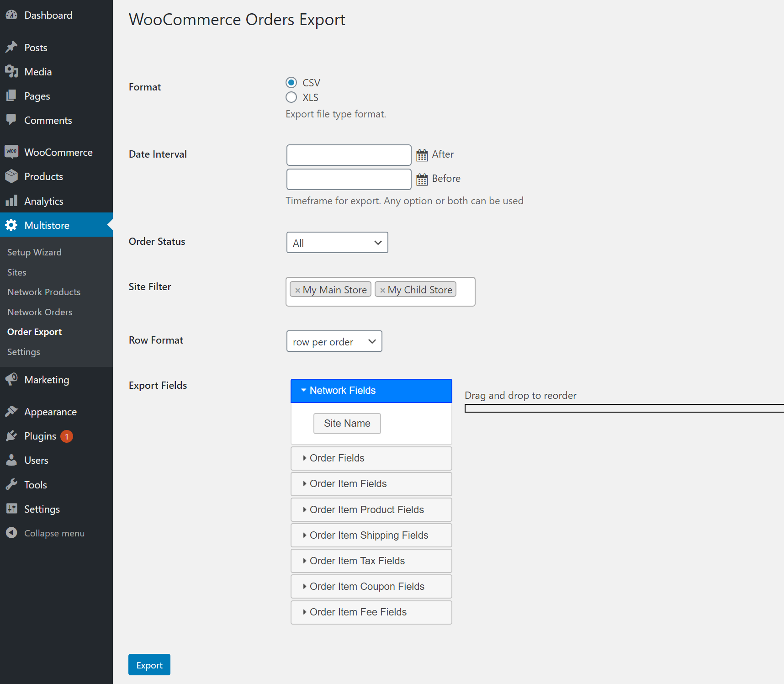Click the Appearance paintbrush icon
The height and width of the screenshot is (684, 784).
pyautogui.click(x=11, y=411)
